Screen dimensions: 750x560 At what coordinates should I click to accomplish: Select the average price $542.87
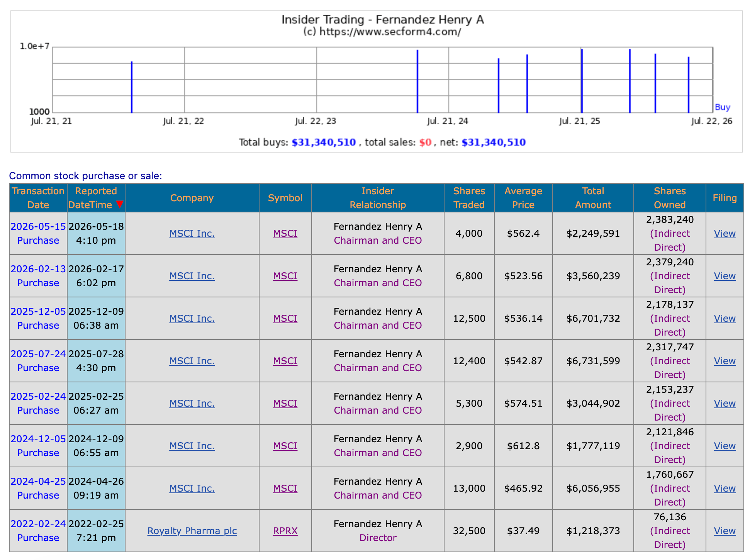pyautogui.click(x=523, y=361)
